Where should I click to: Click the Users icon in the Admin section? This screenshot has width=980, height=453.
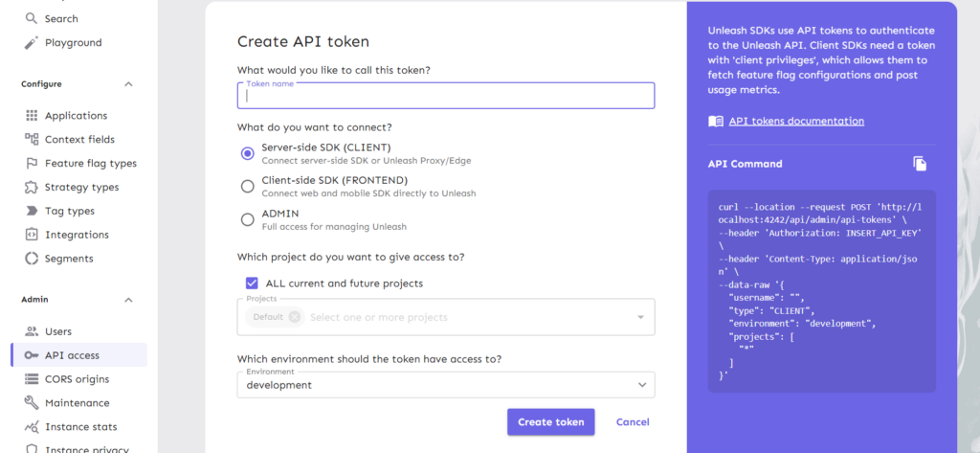point(32,331)
